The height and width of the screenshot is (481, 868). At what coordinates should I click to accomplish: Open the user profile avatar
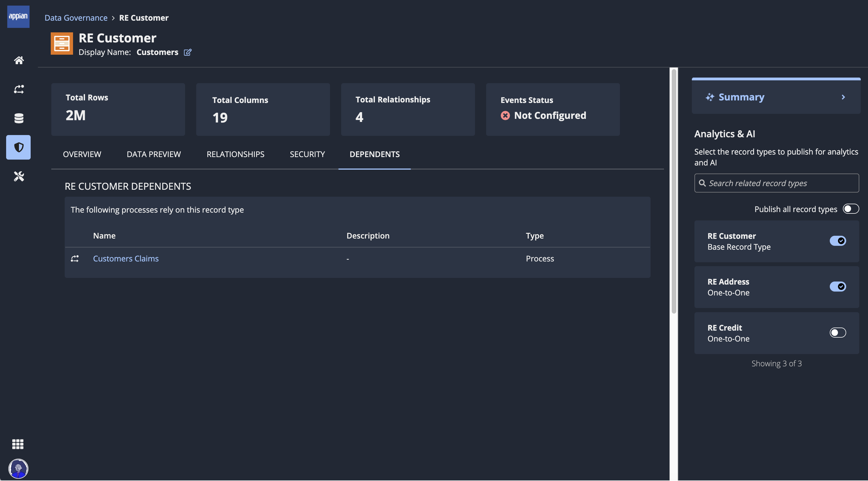tap(18, 468)
